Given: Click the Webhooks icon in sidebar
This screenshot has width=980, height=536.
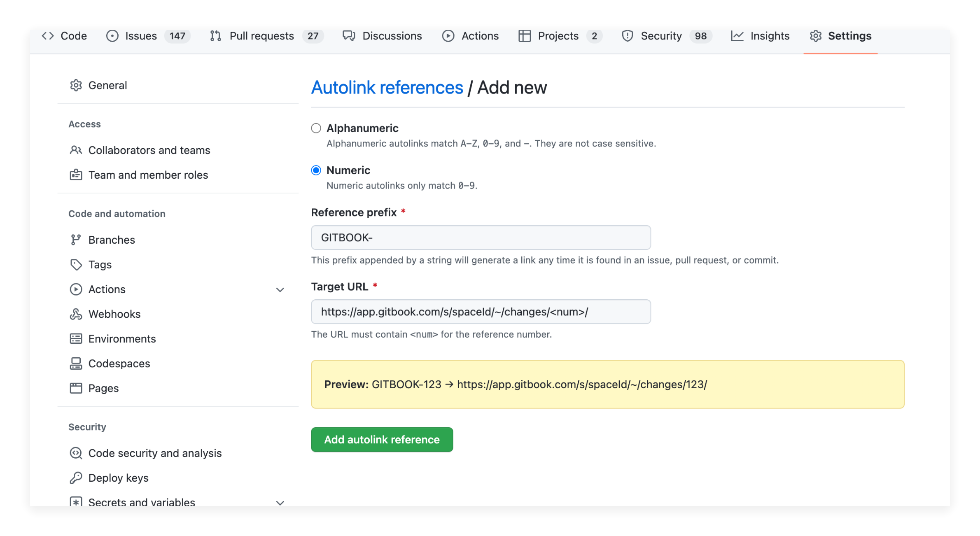Looking at the screenshot, I should point(76,314).
